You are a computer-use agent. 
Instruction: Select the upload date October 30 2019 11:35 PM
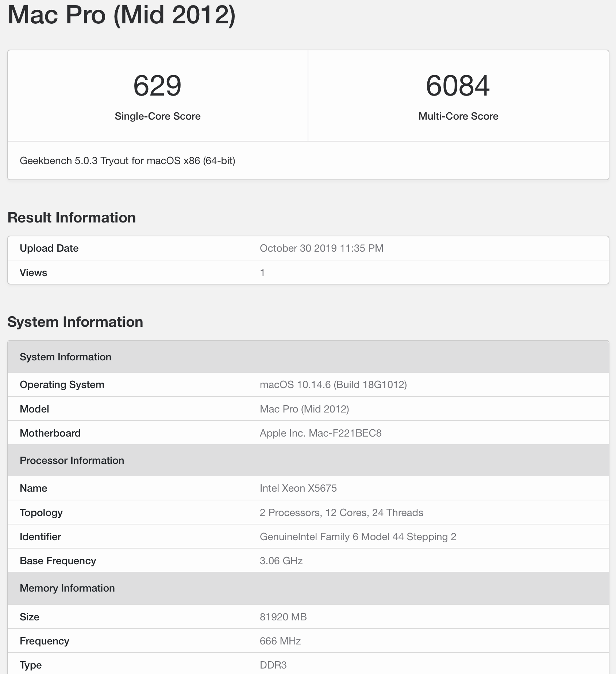coord(322,248)
